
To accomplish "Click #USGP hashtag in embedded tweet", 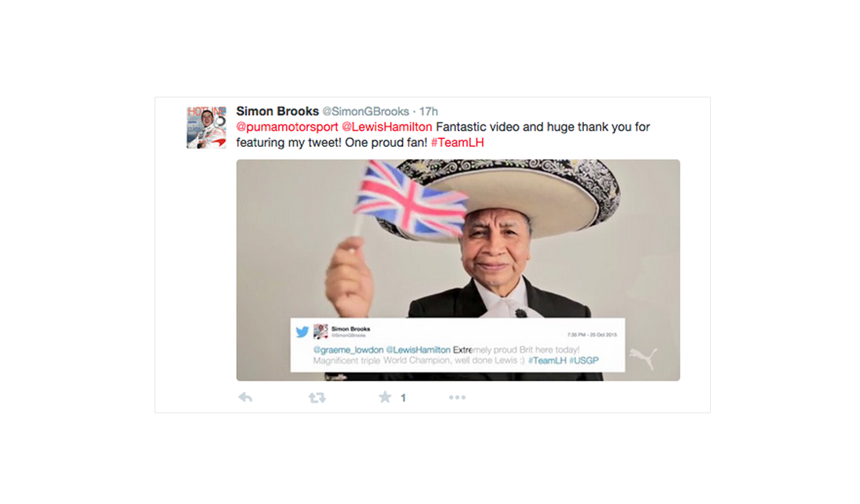I will [583, 361].
